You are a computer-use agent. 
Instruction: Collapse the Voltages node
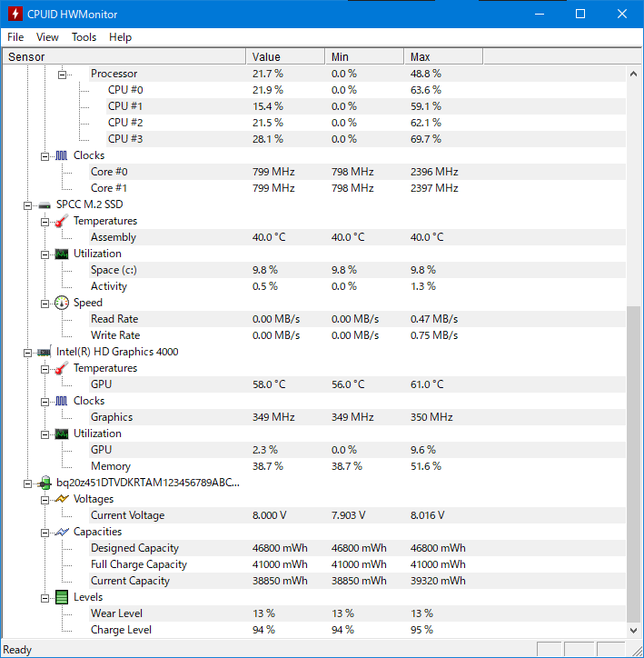45,500
